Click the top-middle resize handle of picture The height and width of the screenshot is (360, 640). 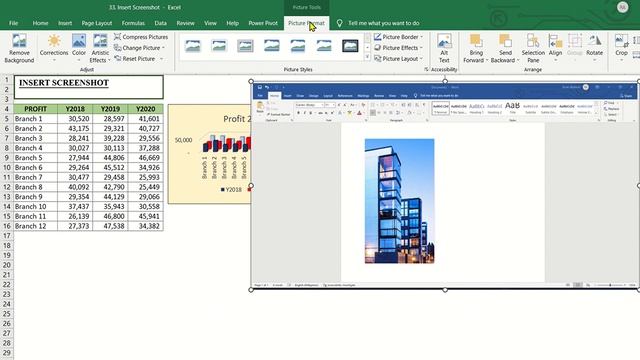[x=445, y=81]
